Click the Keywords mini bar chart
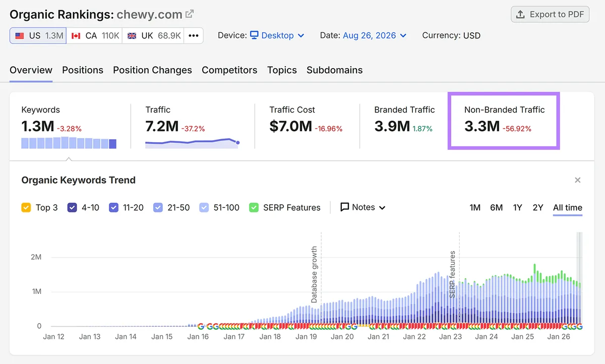Image resolution: width=605 pixels, height=364 pixels. point(69,143)
